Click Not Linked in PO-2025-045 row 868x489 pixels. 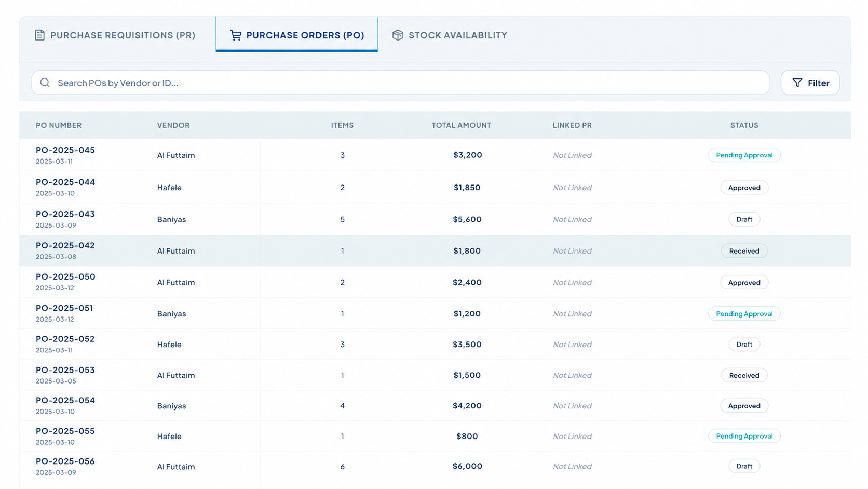pyautogui.click(x=572, y=155)
